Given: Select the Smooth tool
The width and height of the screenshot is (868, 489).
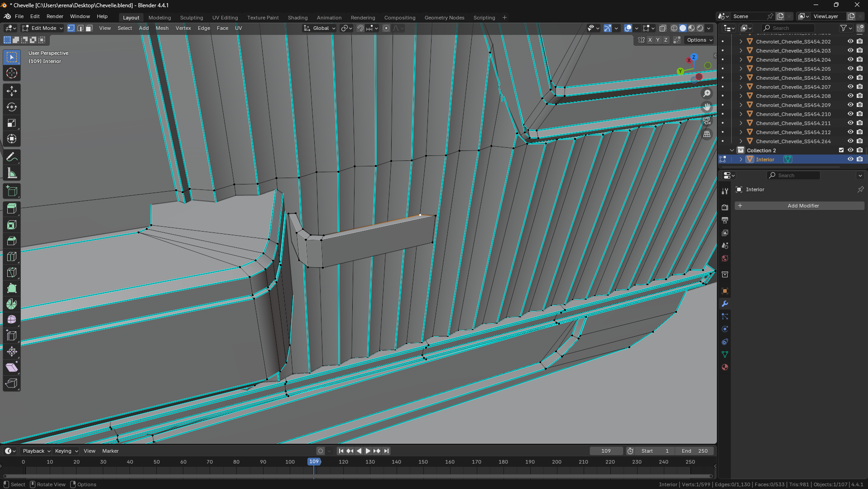Looking at the screenshot, I should pos(12,320).
